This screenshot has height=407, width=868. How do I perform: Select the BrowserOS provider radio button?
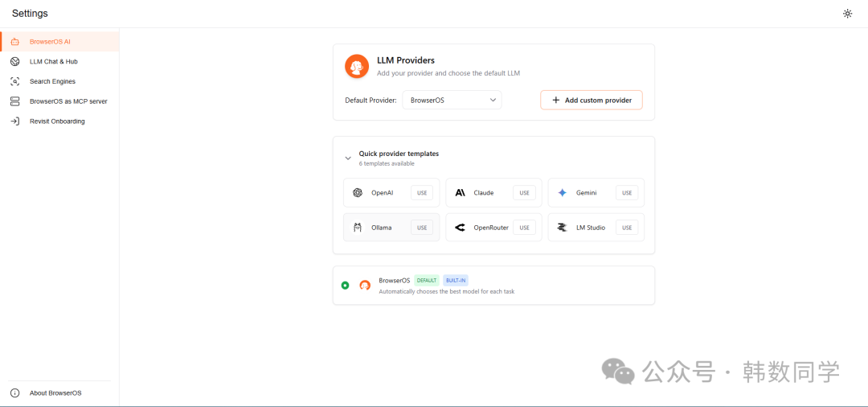tap(345, 286)
